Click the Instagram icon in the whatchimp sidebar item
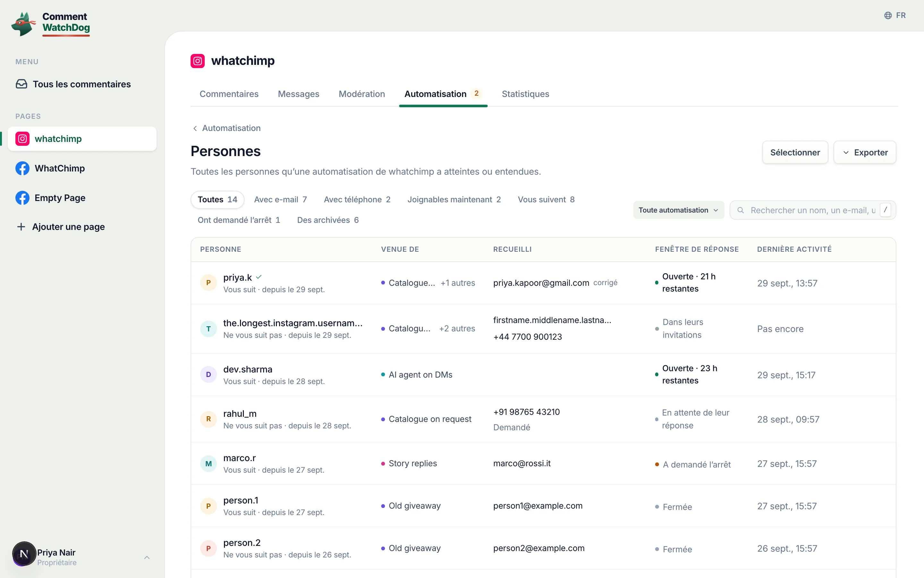 click(x=22, y=139)
